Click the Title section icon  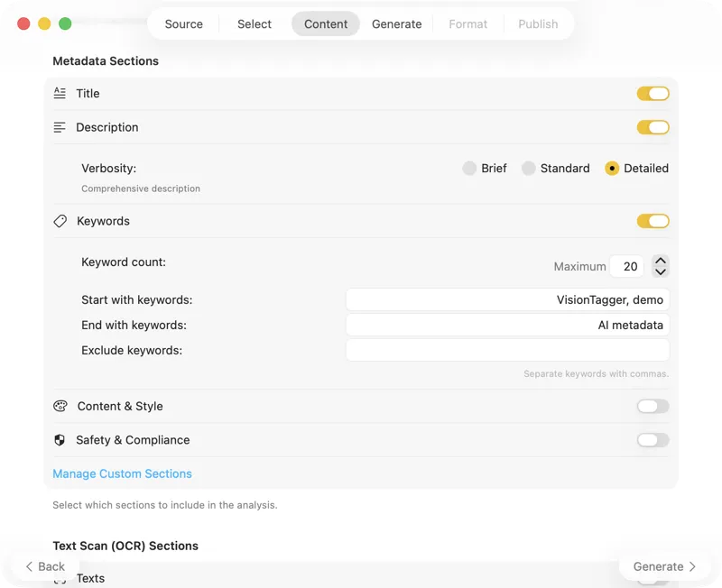pos(60,94)
